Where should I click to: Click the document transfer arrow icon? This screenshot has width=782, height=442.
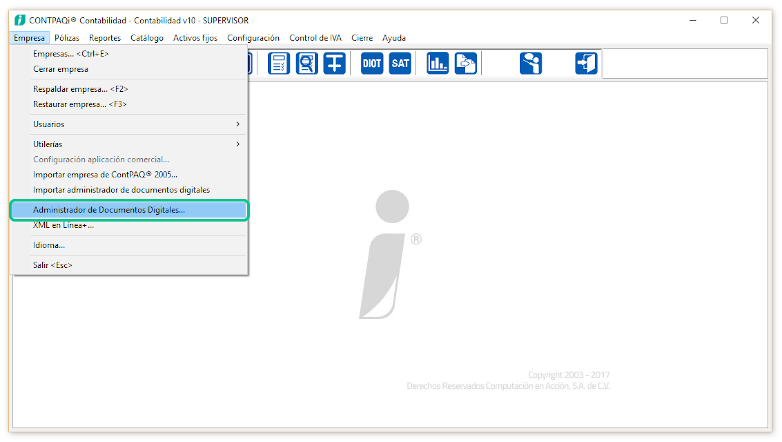[x=465, y=63]
